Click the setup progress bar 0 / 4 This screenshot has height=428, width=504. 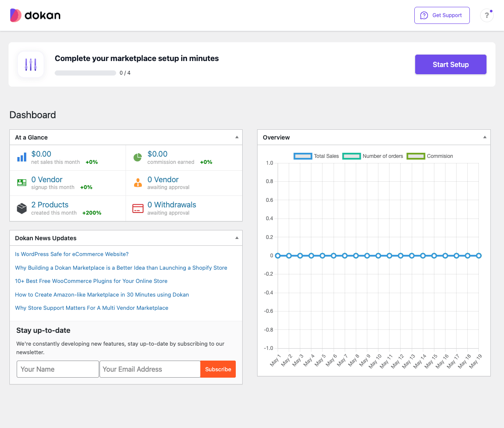(x=85, y=73)
